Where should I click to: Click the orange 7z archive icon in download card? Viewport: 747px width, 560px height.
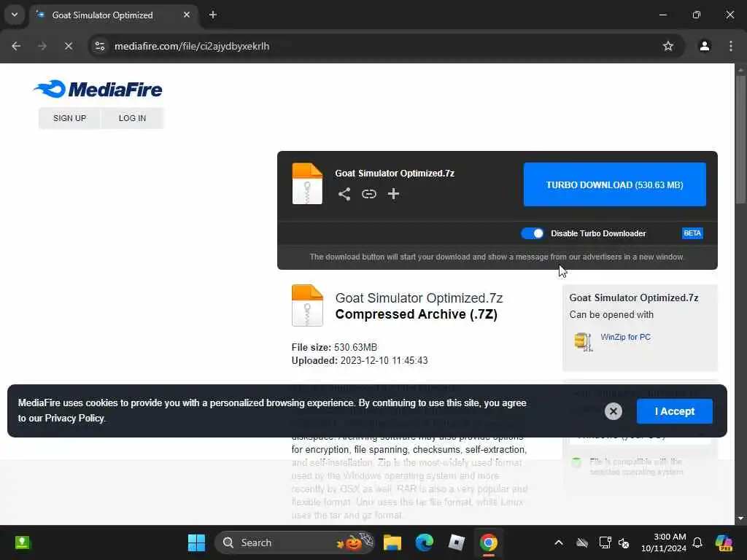click(x=307, y=184)
